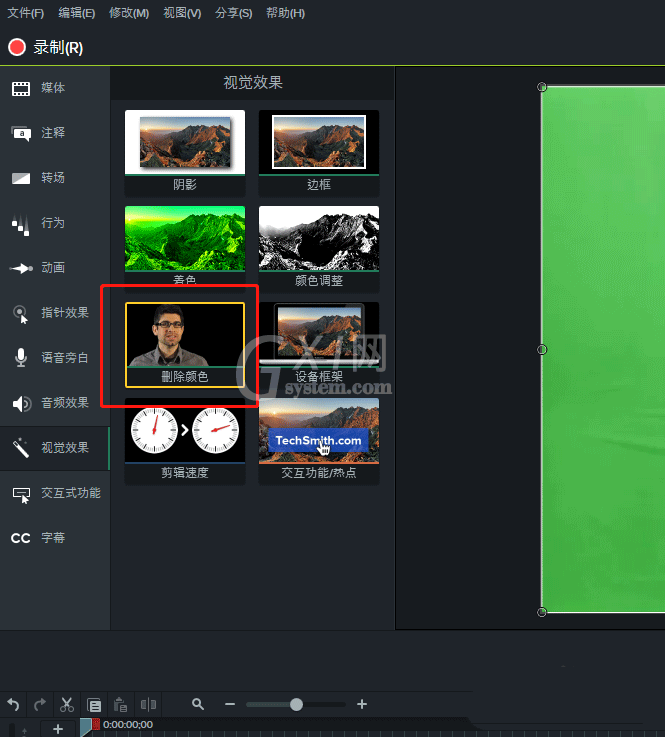Viewport: 665px width, 737px height.
Task: Click the magnifier zoom icon
Action: tap(198, 704)
